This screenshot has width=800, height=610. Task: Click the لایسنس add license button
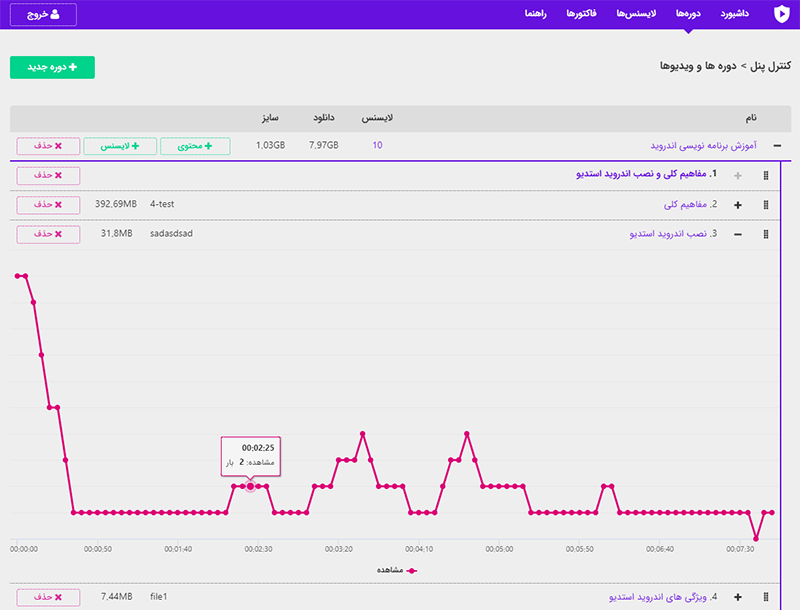(x=120, y=146)
